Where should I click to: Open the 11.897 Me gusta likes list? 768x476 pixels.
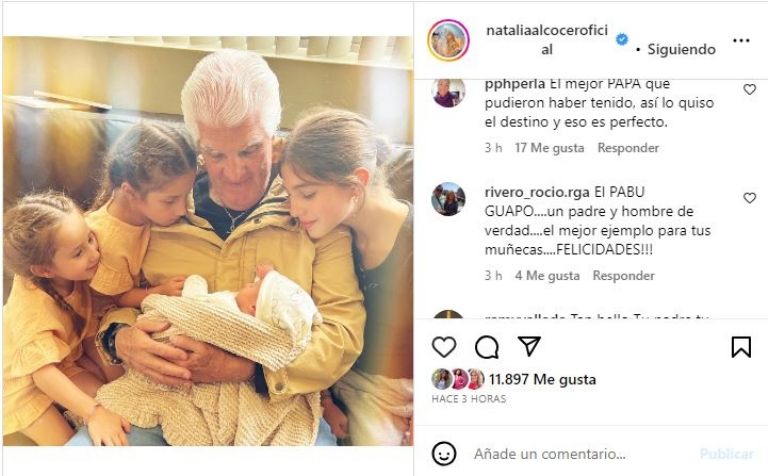click(542, 379)
